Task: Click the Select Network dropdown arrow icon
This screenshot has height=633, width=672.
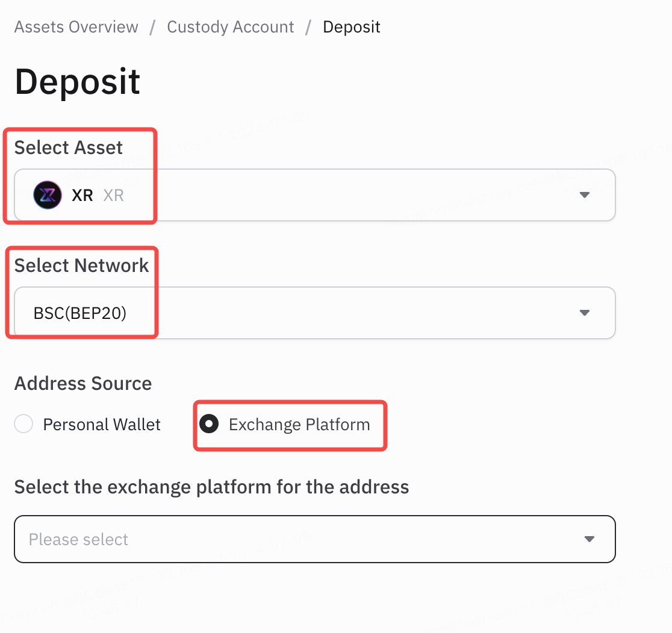Action: [585, 313]
